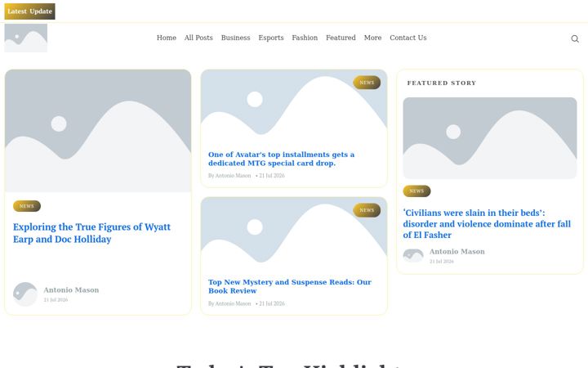Click the Mystery and Suspense article thumbnail
The width and height of the screenshot is (588, 368).
click(x=294, y=234)
